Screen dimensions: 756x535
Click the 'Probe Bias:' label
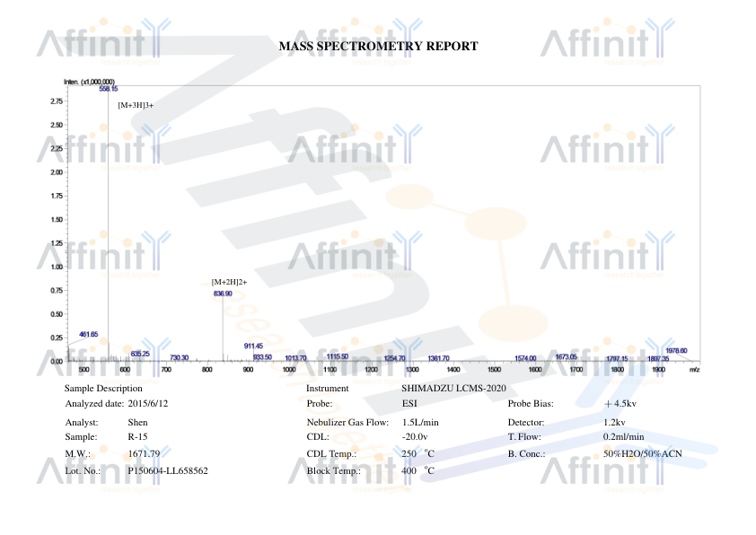(531, 404)
